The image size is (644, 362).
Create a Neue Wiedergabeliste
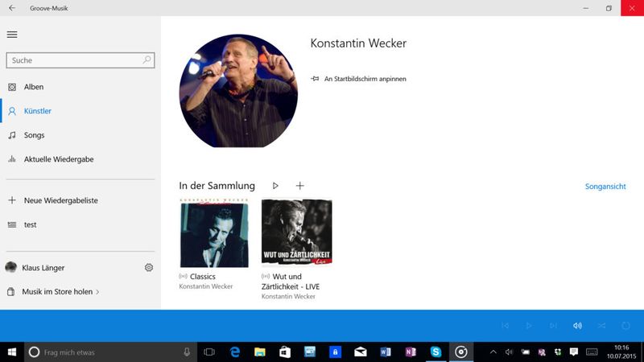(x=61, y=200)
